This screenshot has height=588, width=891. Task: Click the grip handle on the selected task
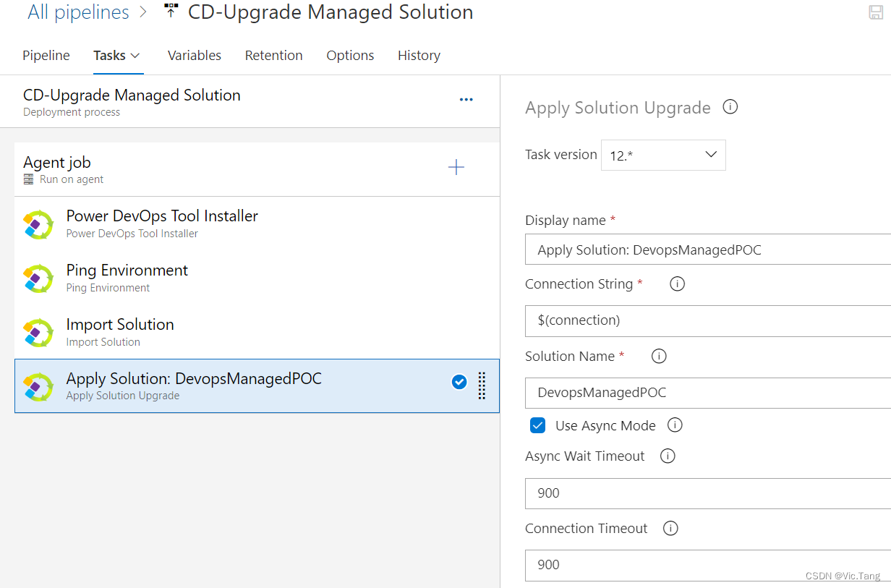(x=482, y=387)
